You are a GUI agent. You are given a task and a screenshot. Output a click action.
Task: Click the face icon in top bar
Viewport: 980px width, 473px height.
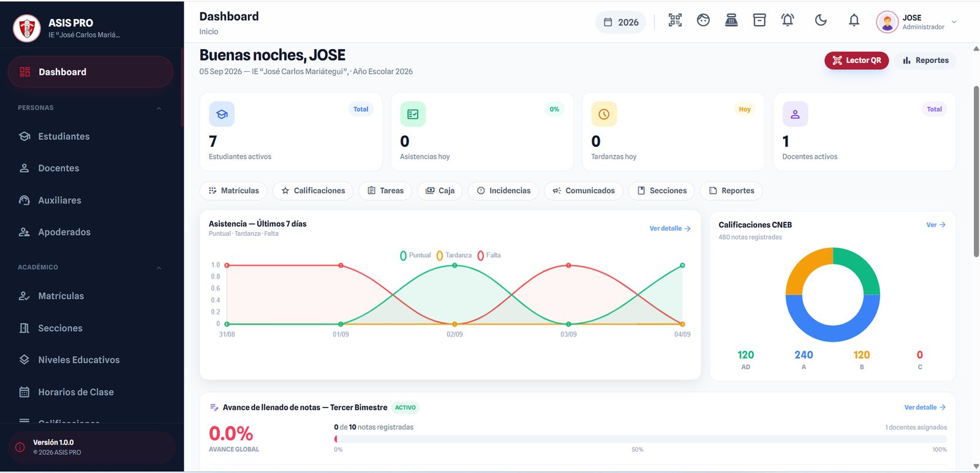pos(703,20)
